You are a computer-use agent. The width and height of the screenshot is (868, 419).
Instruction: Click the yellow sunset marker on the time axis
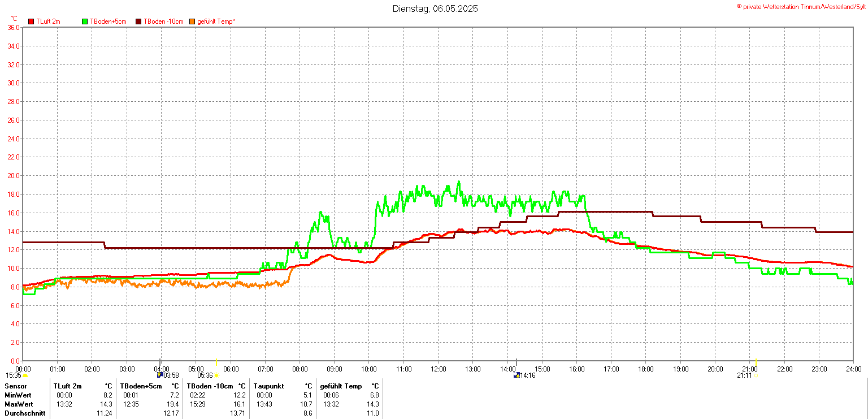756,362
